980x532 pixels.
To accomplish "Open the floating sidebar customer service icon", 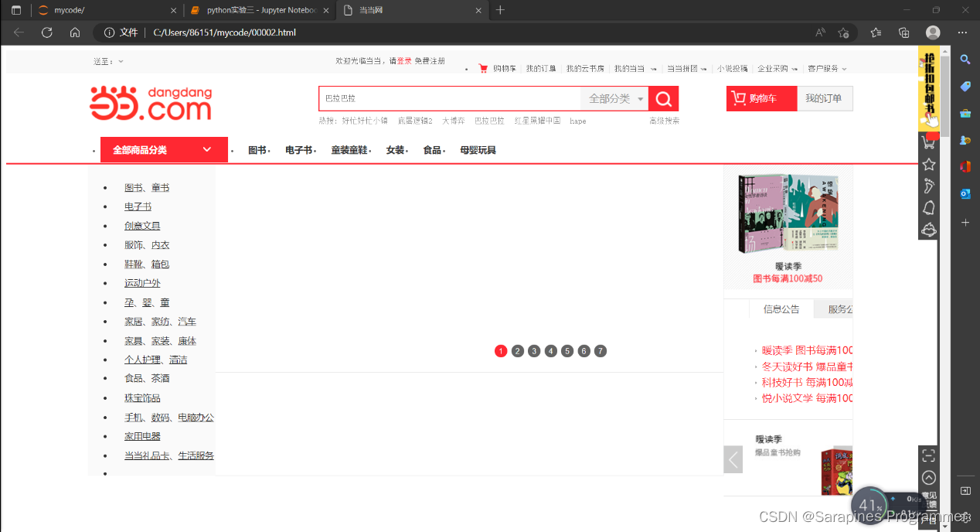I will coord(929,230).
